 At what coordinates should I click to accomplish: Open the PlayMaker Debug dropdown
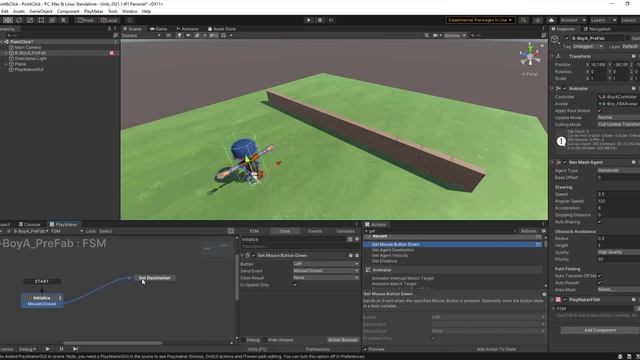click(27, 349)
